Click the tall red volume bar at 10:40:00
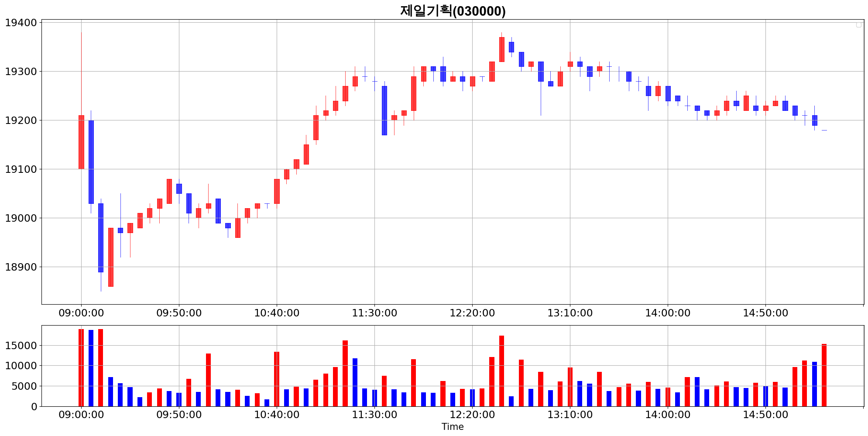Image resolution: width=868 pixels, height=436 pixels. pos(277,379)
